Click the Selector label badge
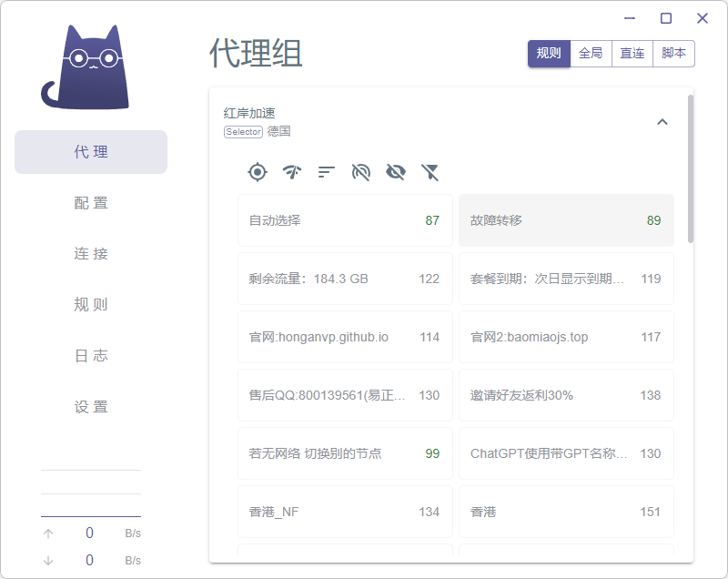Image resolution: width=728 pixels, height=579 pixels. (x=243, y=131)
